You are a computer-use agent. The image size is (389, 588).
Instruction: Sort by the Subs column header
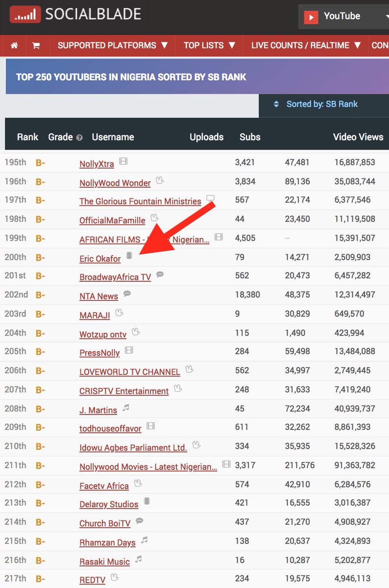click(250, 137)
